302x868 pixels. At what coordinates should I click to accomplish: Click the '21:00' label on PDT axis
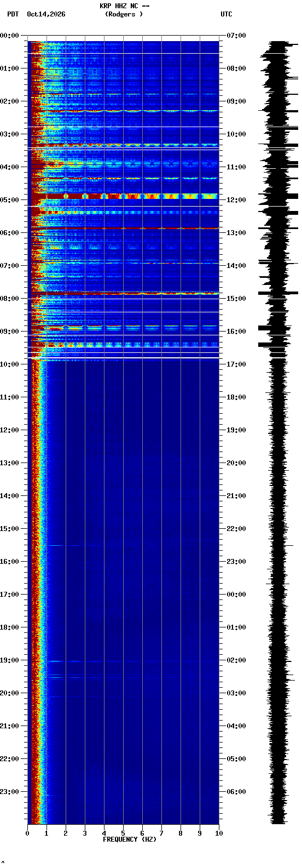coord(9,726)
